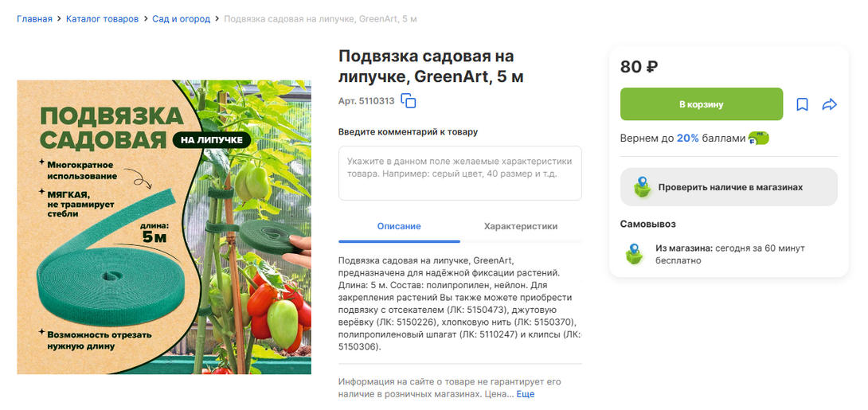
Task: Check availability in stores button
Action: point(729,187)
